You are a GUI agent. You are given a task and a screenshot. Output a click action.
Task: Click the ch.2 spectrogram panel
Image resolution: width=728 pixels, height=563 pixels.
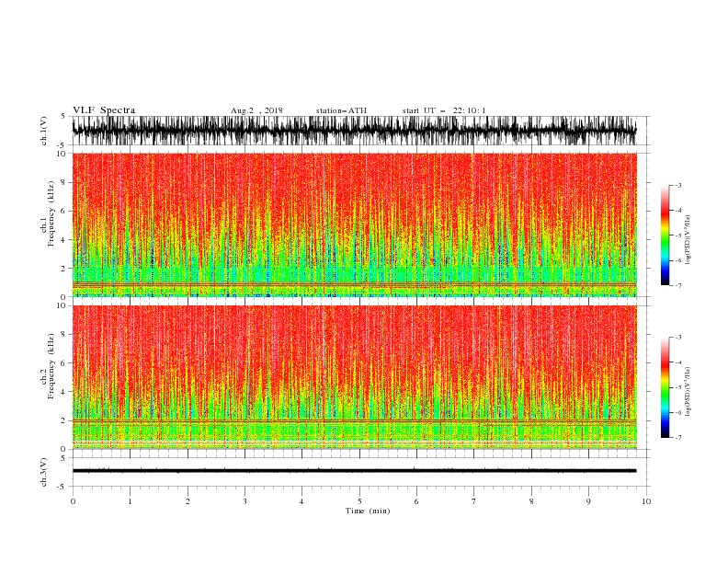tap(354, 377)
